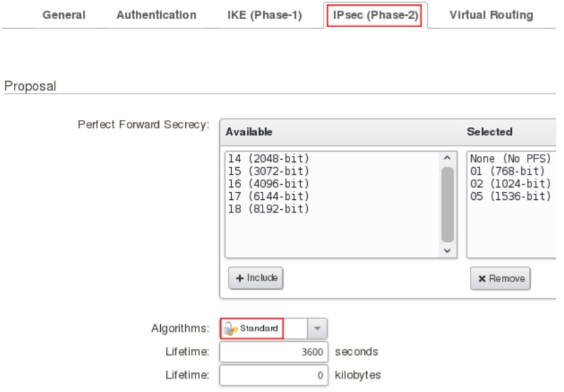Open the Algorithms dropdown arrow
Viewport: 564px width, 392px height.
click(317, 329)
